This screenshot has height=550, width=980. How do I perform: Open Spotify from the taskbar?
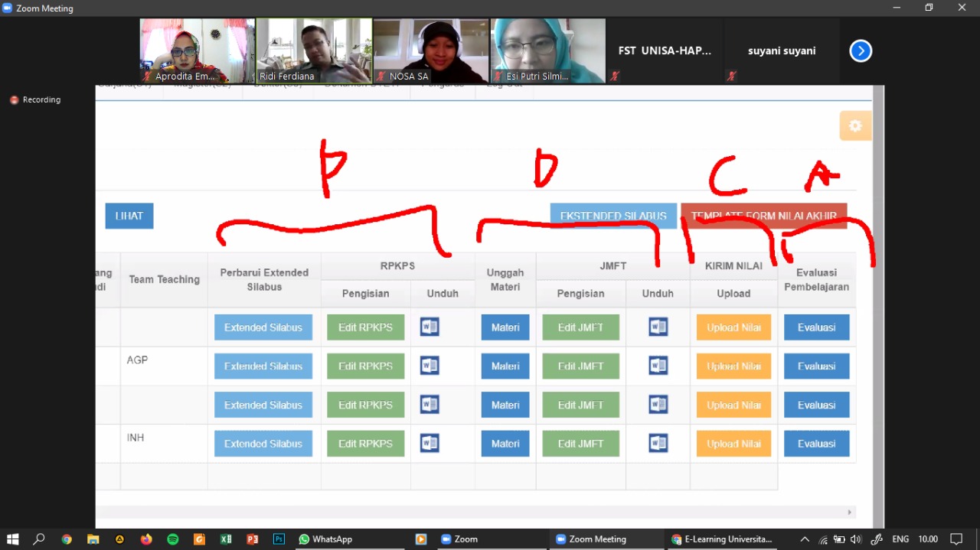173,539
